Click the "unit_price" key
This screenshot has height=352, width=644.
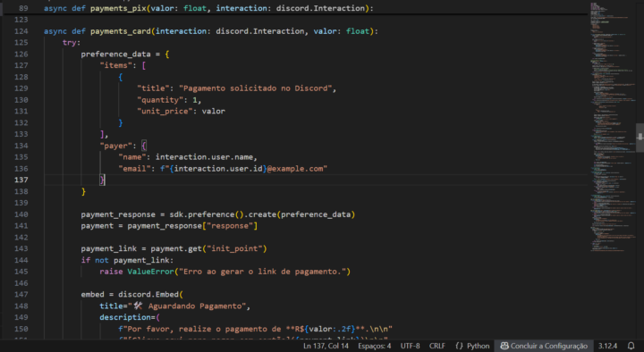[165, 111]
